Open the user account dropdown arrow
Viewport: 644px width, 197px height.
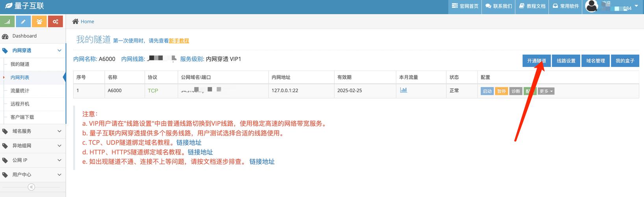(637, 6)
